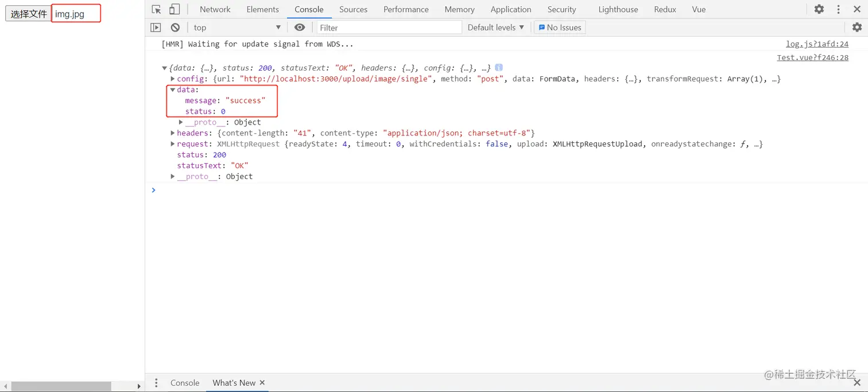Screen dimensions: 868x392
Task: Open the DevTools more options menu
Action: click(x=838, y=9)
